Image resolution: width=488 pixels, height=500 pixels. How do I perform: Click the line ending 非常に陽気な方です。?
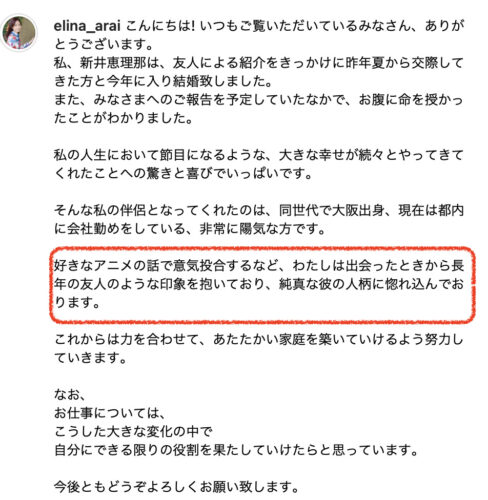point(190,229)
